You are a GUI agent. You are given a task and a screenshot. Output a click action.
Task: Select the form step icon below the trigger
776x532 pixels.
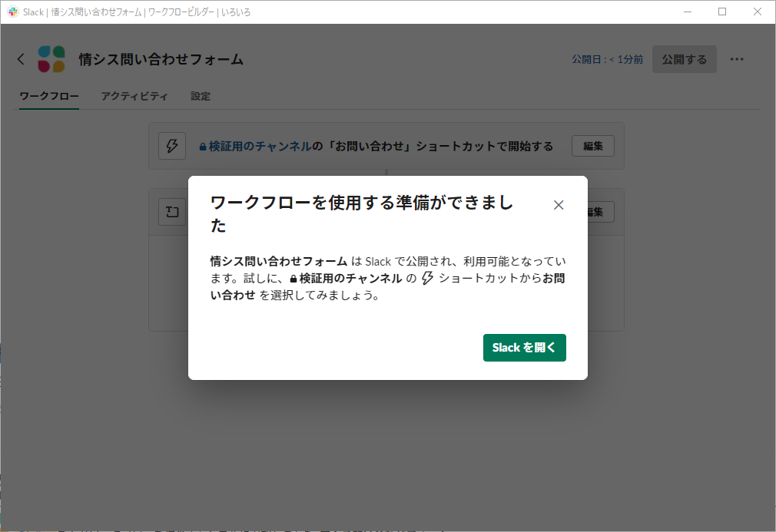(x=171, y=212)
